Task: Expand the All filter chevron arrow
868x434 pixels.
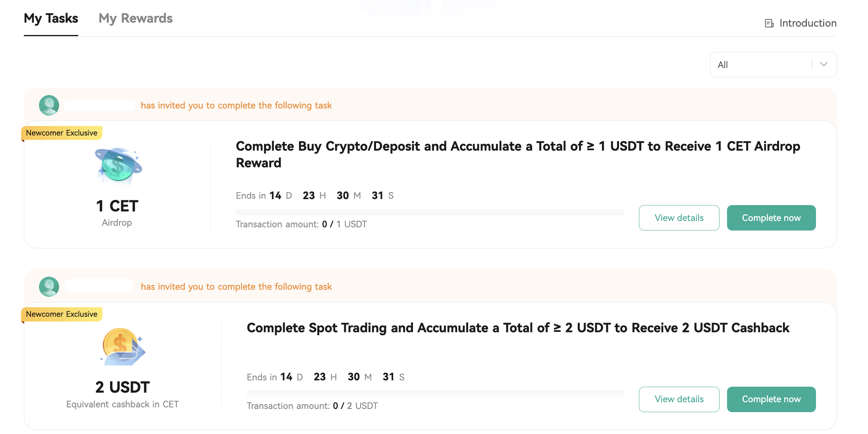Action: [824, 64]
